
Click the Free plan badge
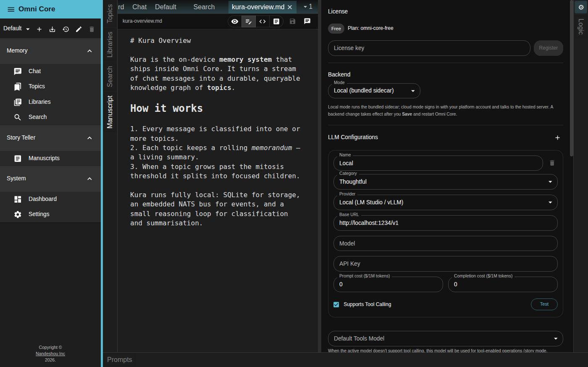336,29
